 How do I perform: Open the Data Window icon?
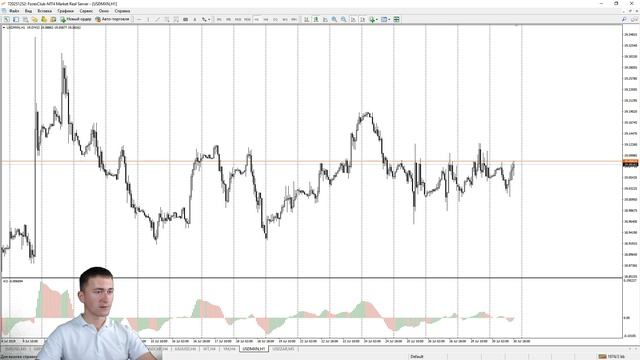(35, 19)
